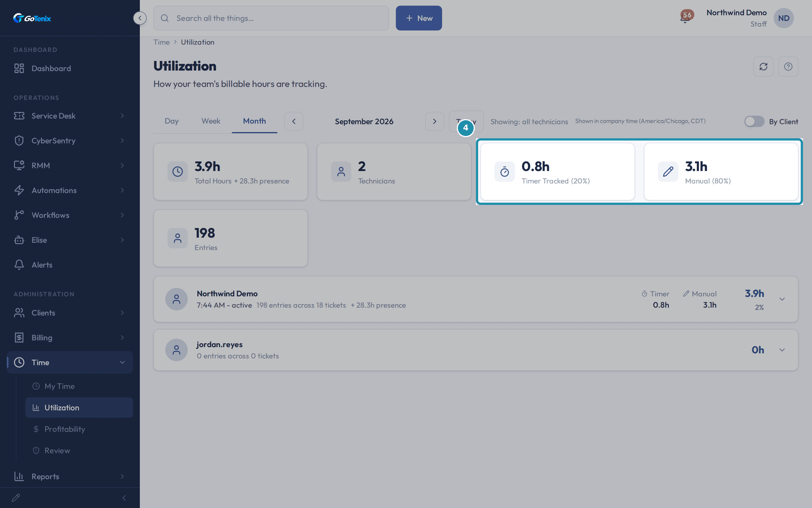
Task: Click the Showing: all technicians text
Action: click(529, 122)
